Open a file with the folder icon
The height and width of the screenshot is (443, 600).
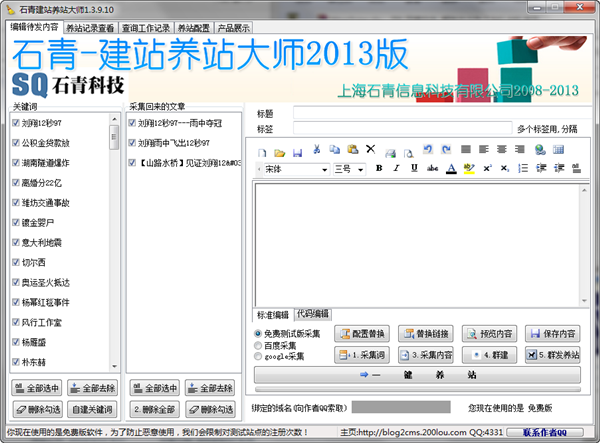(280, 153)
